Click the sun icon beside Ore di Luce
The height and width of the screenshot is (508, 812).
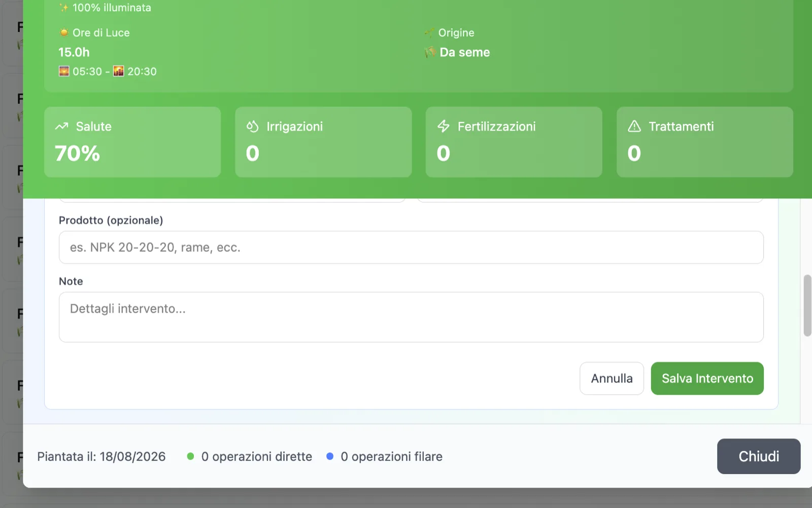point(64,33)
